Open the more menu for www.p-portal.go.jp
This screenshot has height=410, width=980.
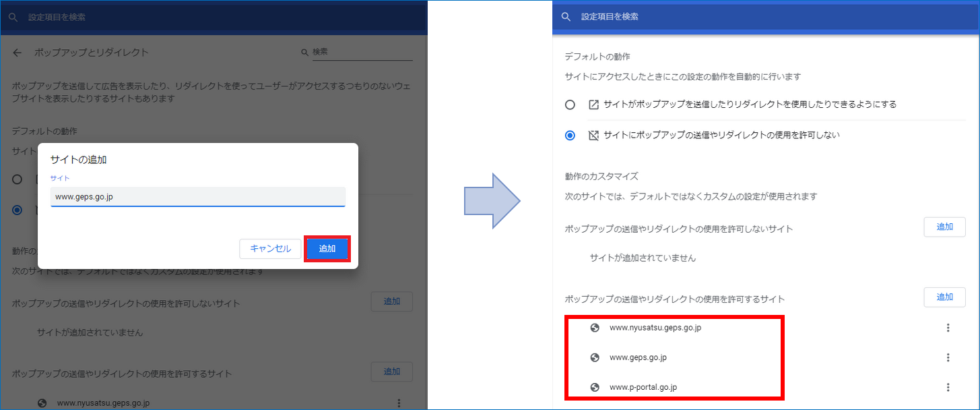[948, 387]
